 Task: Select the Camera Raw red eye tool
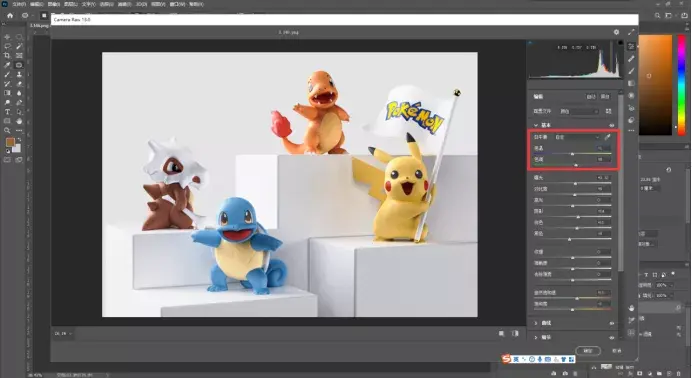click(x=632, y=108)
